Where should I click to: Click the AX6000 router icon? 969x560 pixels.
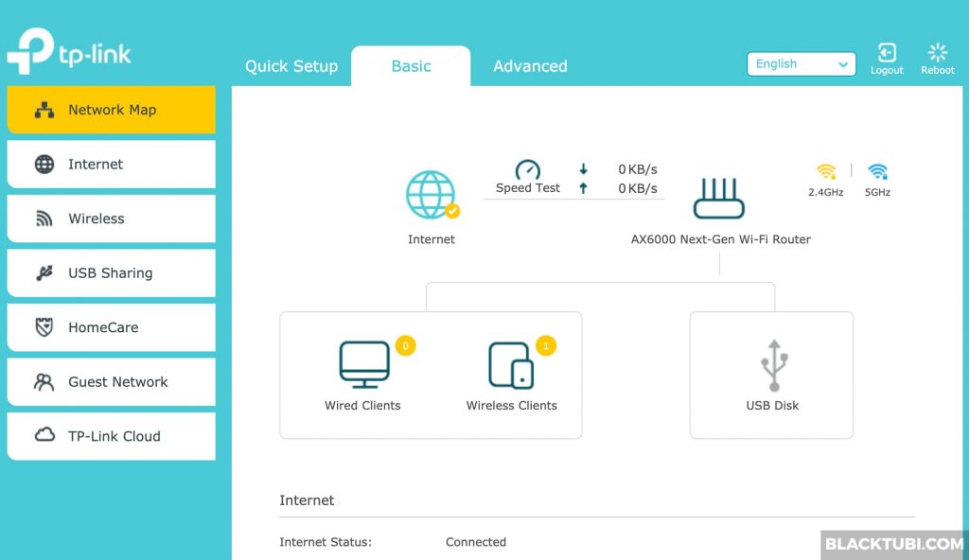pyautogui.click(x=719, y=198)
